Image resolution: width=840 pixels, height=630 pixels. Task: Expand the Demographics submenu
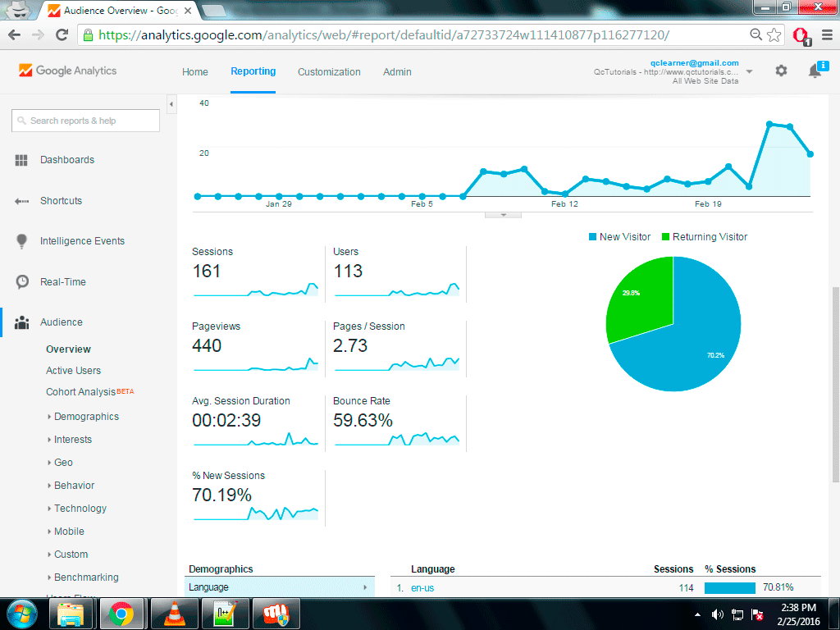tap(86, 417)
